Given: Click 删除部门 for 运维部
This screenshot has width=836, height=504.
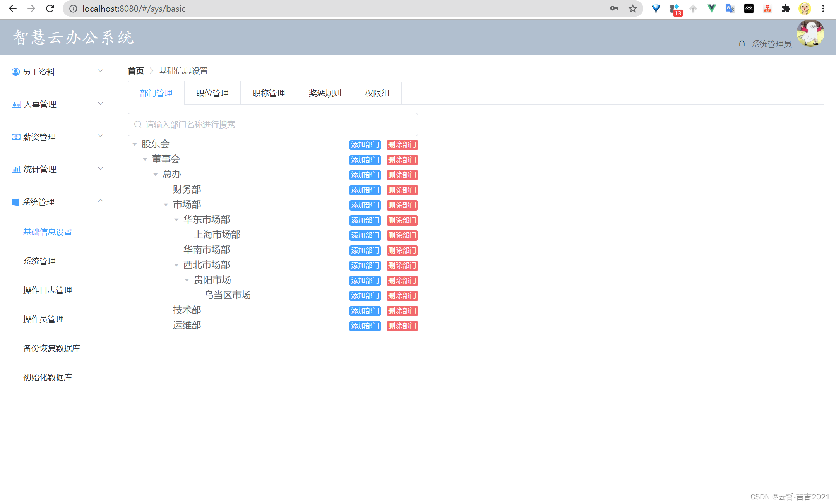Looking at the screenshot, I should (402, 326).
